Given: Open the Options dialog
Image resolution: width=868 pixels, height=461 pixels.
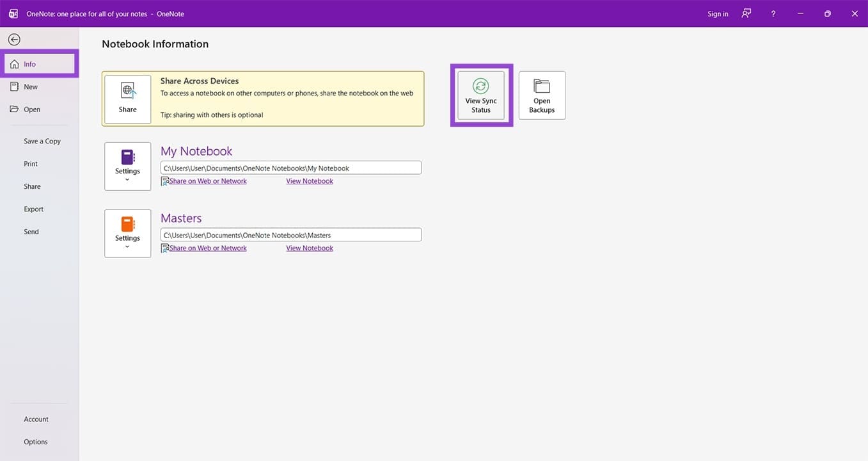Looking at the screenshot, I should point(35,441).
